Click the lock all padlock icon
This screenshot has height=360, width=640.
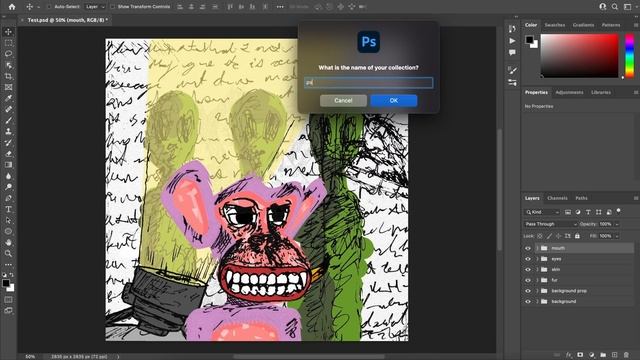(577, 236)
